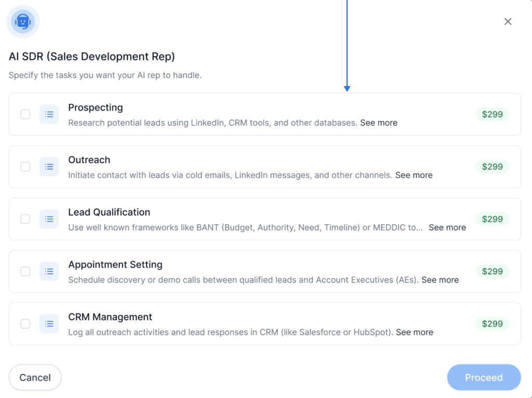Select the CRM Management checkbox
This screenshot has width=532, height=398.
tap(25, 324)
